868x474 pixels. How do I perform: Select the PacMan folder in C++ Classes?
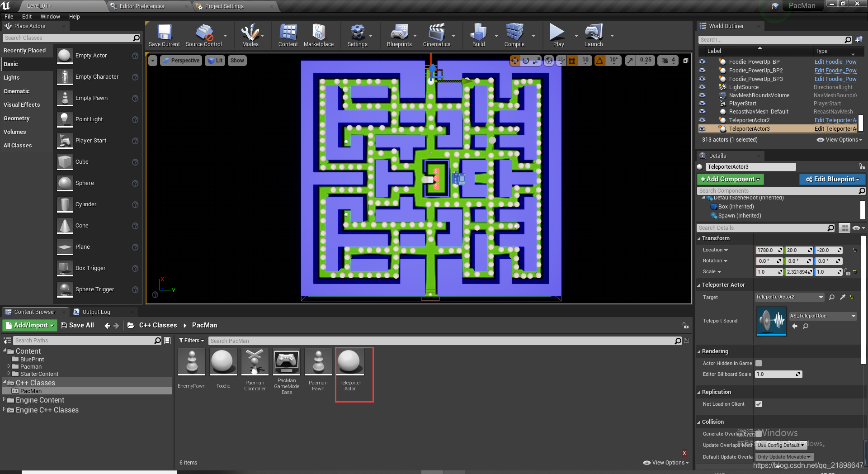[31, 391]
